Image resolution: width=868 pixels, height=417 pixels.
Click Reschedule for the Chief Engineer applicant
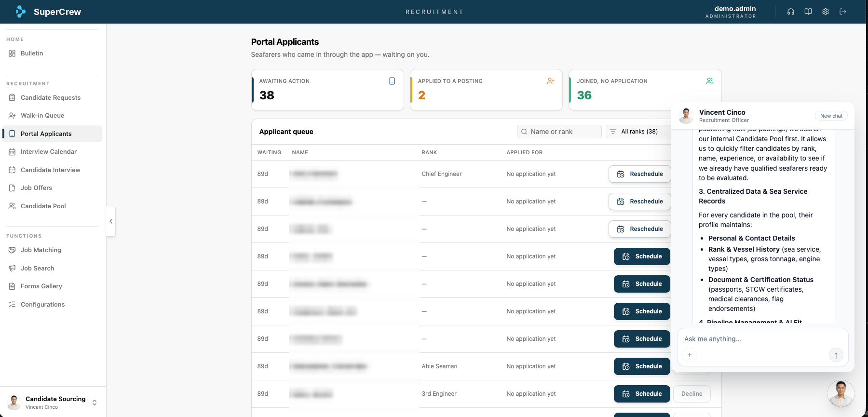coord(640,174)
